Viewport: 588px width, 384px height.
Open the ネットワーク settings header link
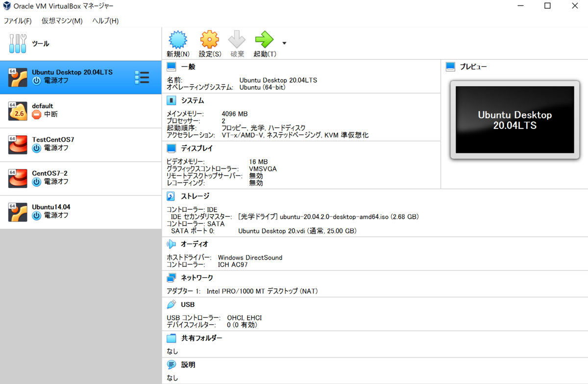tap(197, 278)
